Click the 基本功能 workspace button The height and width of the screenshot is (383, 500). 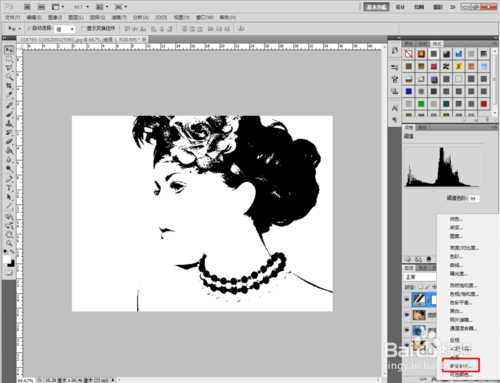[376, 7]
